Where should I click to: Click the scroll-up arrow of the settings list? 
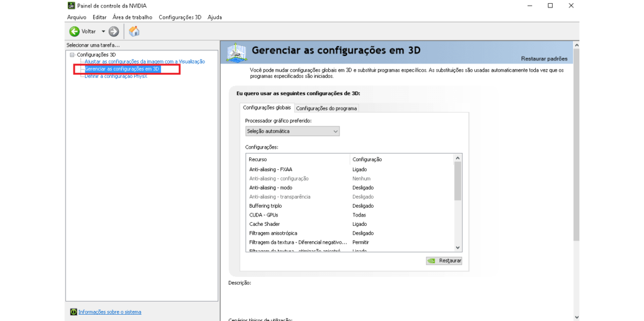(x=457, y=159)
